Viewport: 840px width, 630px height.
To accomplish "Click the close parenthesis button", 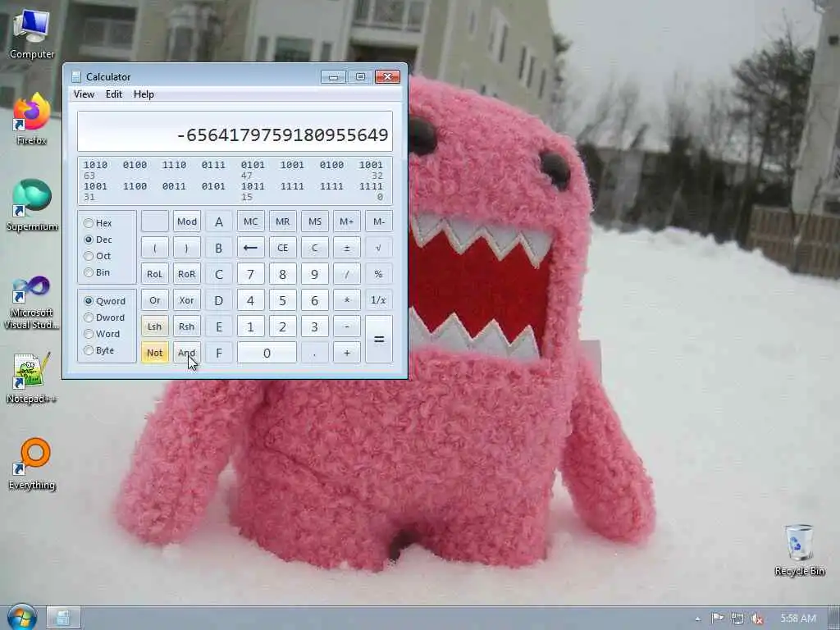I will click(186, 248).
